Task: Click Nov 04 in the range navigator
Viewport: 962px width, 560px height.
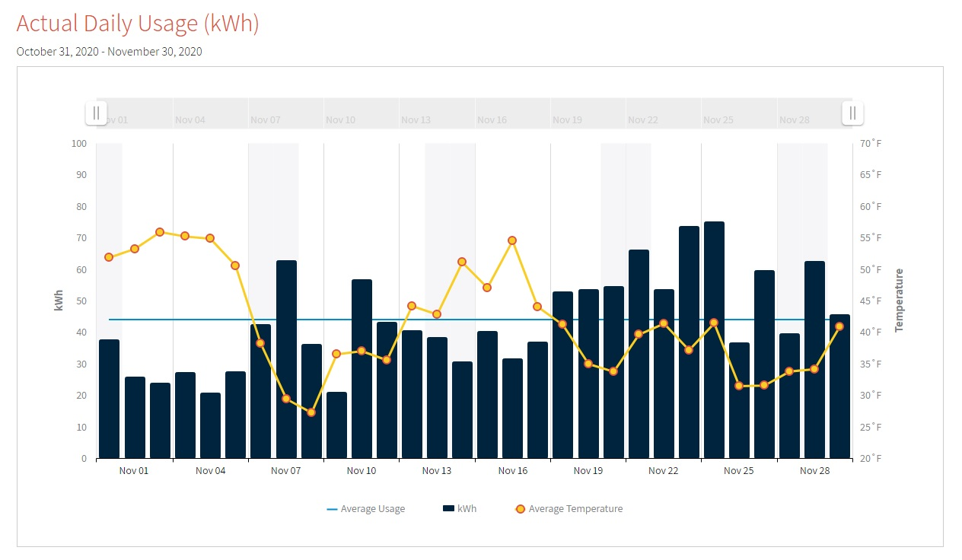Action: pyautogui.click(x=190, y=120)
